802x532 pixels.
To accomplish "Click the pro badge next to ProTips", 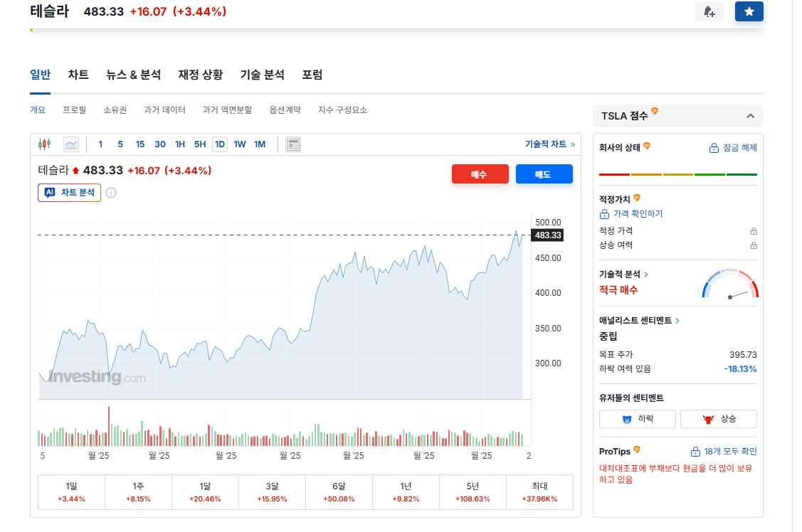I will pyautogui.click(x=637, y=449).
